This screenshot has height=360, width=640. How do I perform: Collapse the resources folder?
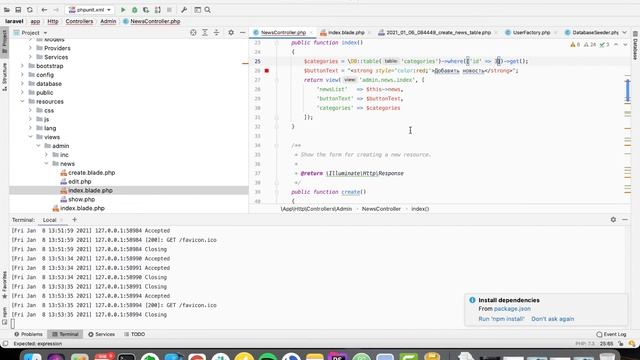pos(22,101)
